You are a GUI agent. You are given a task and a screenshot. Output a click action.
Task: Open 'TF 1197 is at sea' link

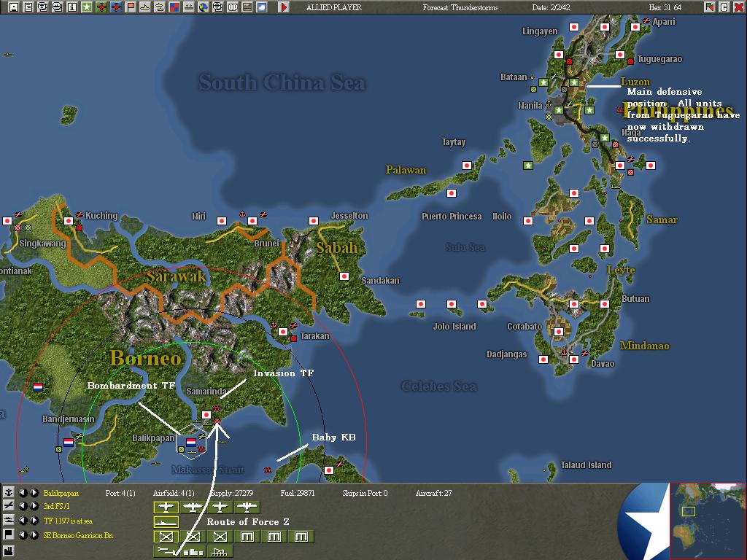coord(68,521)
